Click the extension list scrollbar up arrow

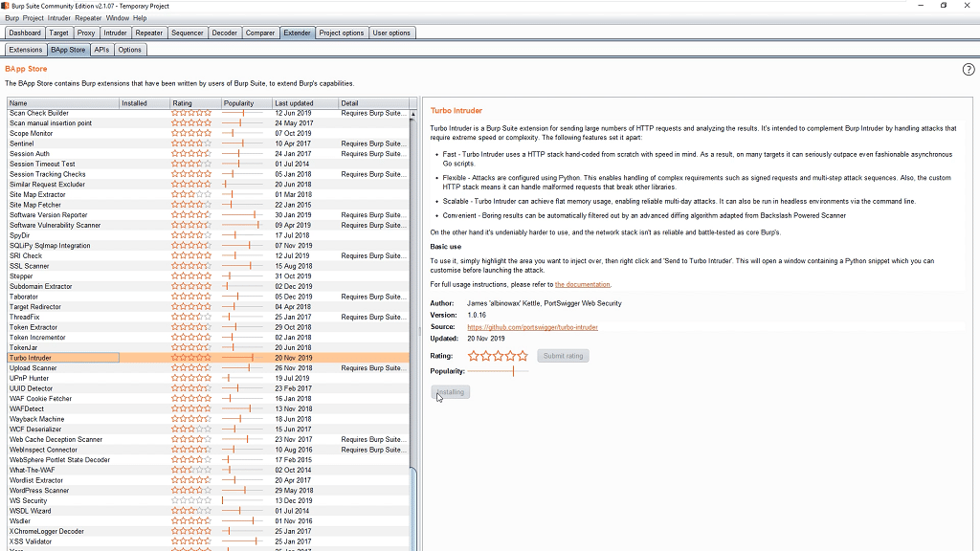click(413, 115)
